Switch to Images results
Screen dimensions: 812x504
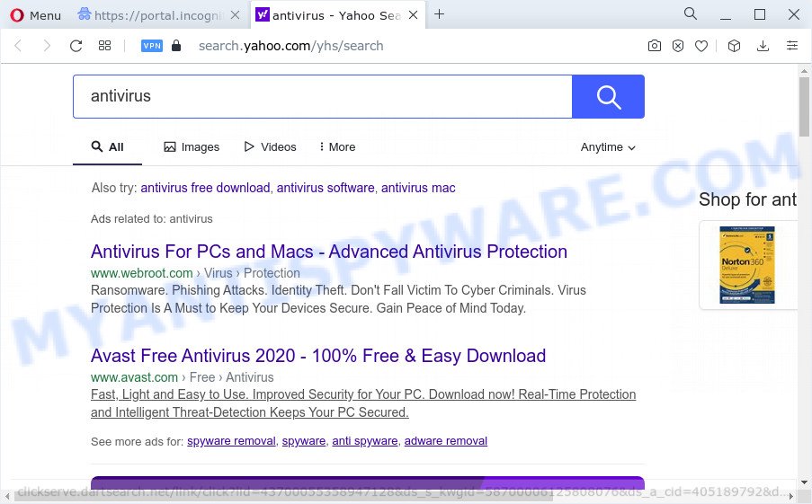pyautogui.click(x=192, y=147)
